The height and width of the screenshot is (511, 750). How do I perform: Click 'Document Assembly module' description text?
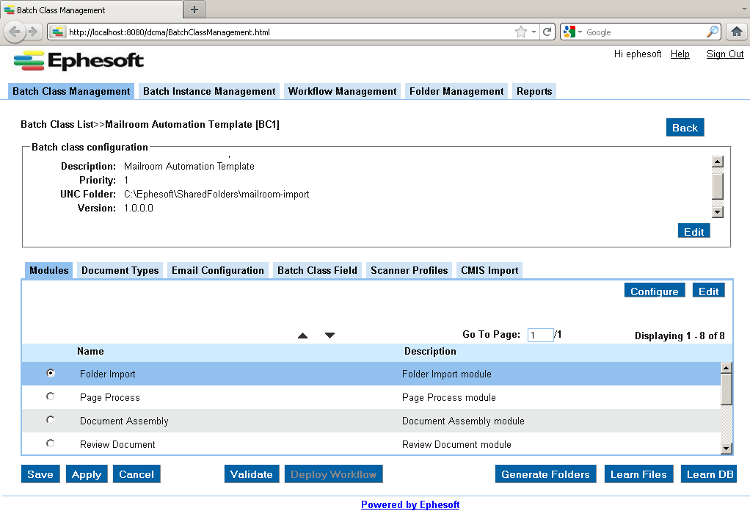click(x=463, y=421)
